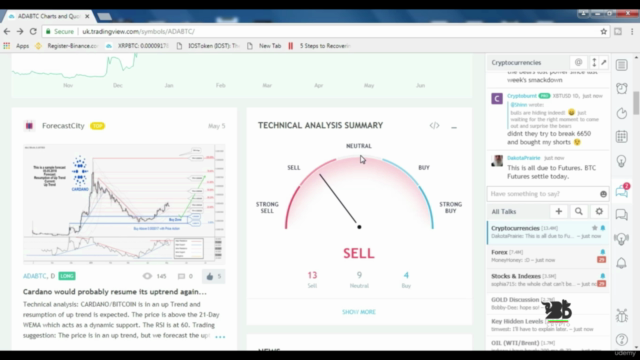The height and width of the screenshot is (360, 640).
Task: Click the All Talks heading
Action: click(504, 211)
